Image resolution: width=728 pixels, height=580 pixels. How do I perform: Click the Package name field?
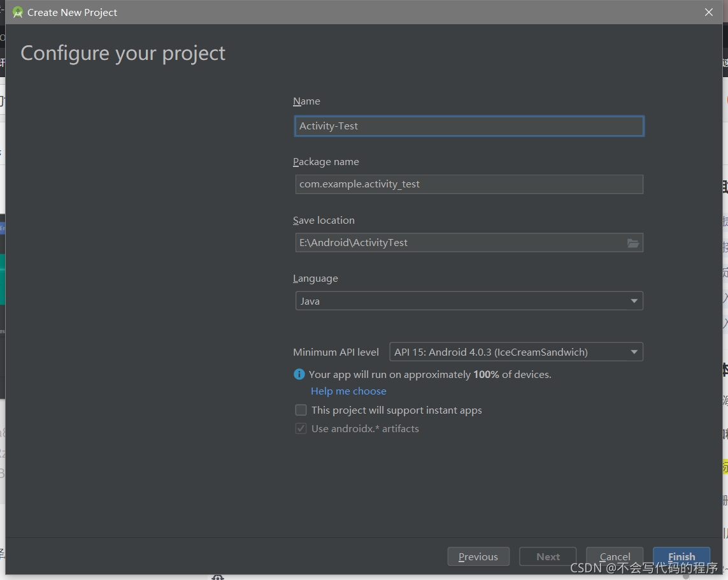tap(469, 184)
